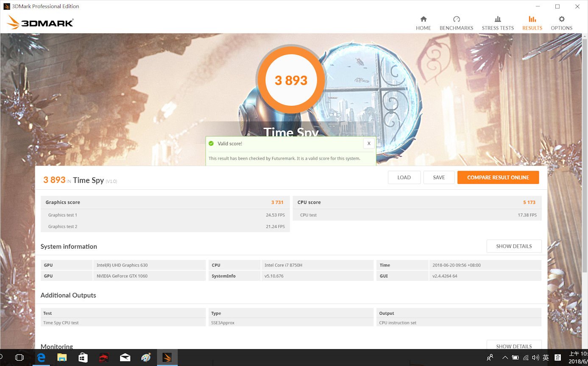The height and width of the screenshot is (366, 588).
Task: Click the CPU instruction set cell
Action: coord(459,323)
